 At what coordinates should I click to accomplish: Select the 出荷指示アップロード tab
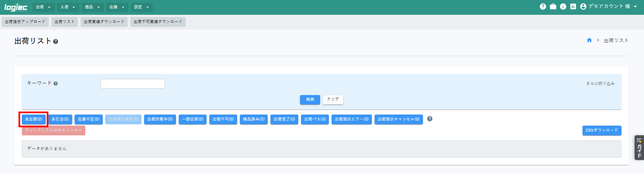(x=25, y=22)
